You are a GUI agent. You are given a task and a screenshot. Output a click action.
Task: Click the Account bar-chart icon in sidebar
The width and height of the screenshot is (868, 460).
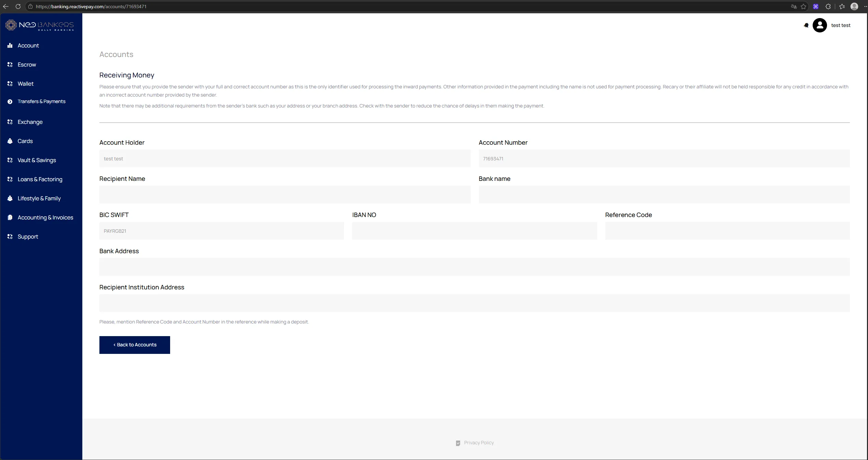coord(10,45)
